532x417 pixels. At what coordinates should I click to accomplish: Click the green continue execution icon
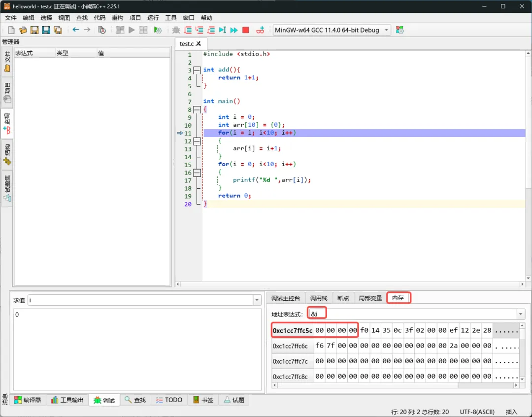point(234,30)
